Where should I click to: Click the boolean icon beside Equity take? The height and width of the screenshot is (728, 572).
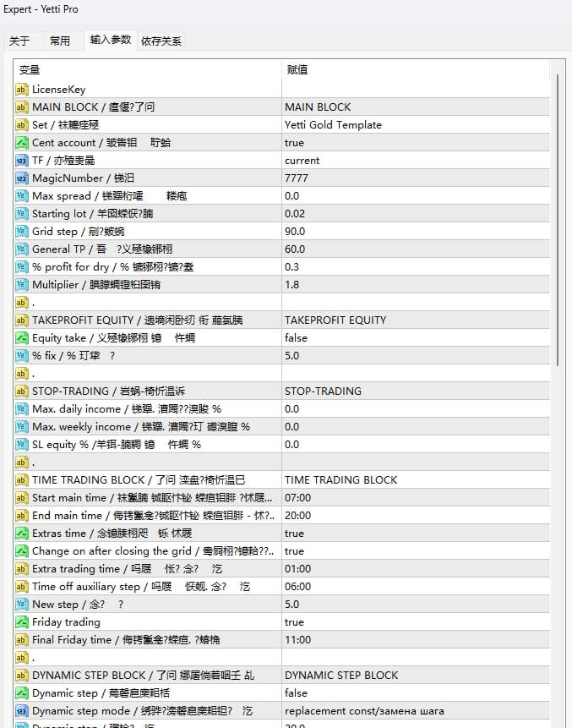click(22, 338)
